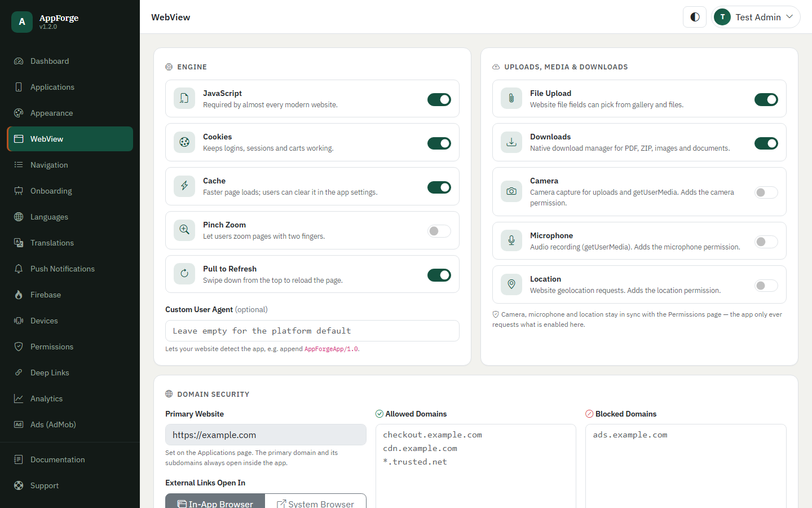Image resolution: width=812 pixels, height=508 pixels.
Task: Turn on the Location switch
Action: pos(766,286)
